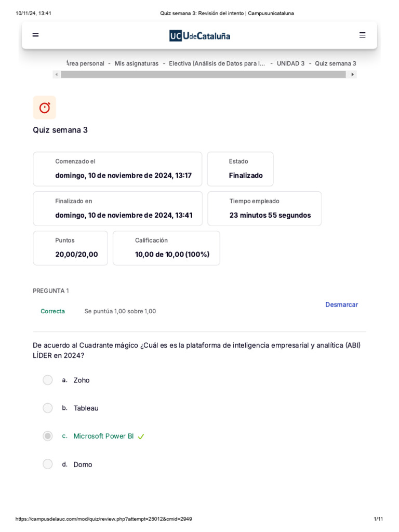The image size is (399, 532).
Task: Open Quiz semana 3 breadcrumb item
Action: [335, 63]
